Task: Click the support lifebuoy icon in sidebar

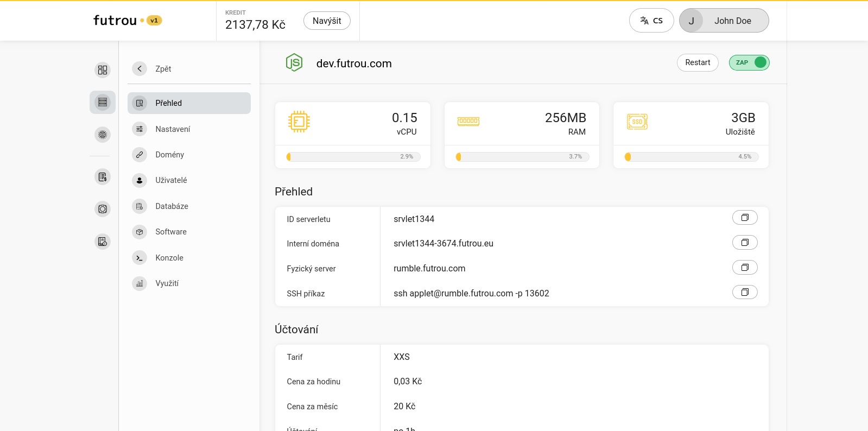Action: [x=103, y=209]
